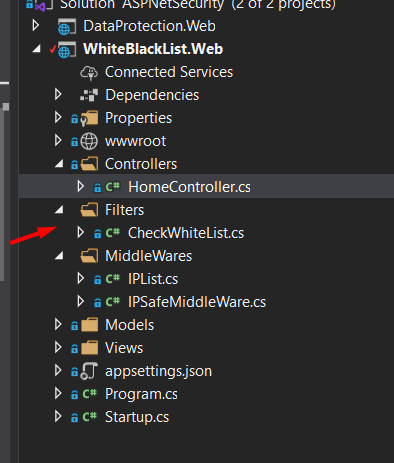Click the wwwroot globe icon
This screenshot has height=463, width=394.
tap(89, 141)
